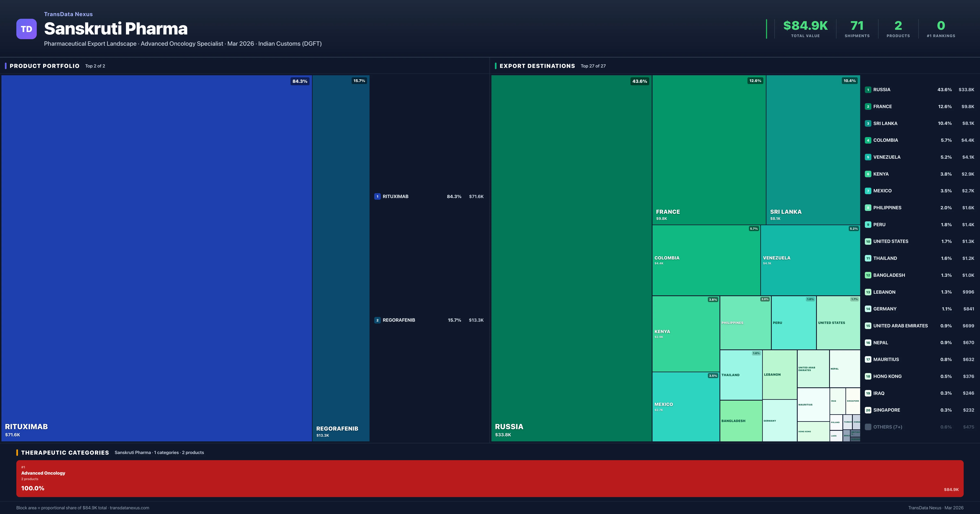Click the TransData Nexus brand link
This screenshot has height=514, width=980.
[68, 14]
